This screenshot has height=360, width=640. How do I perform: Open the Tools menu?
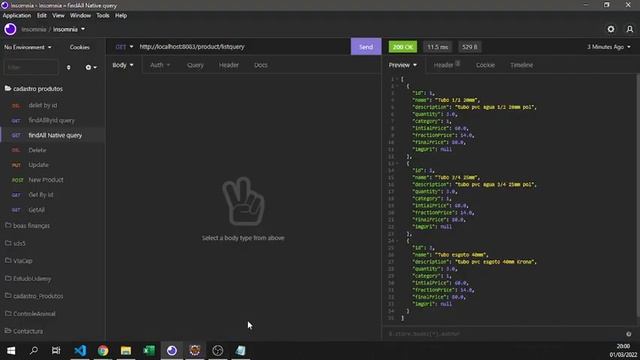pyautogui.click(x=103, y=16)
